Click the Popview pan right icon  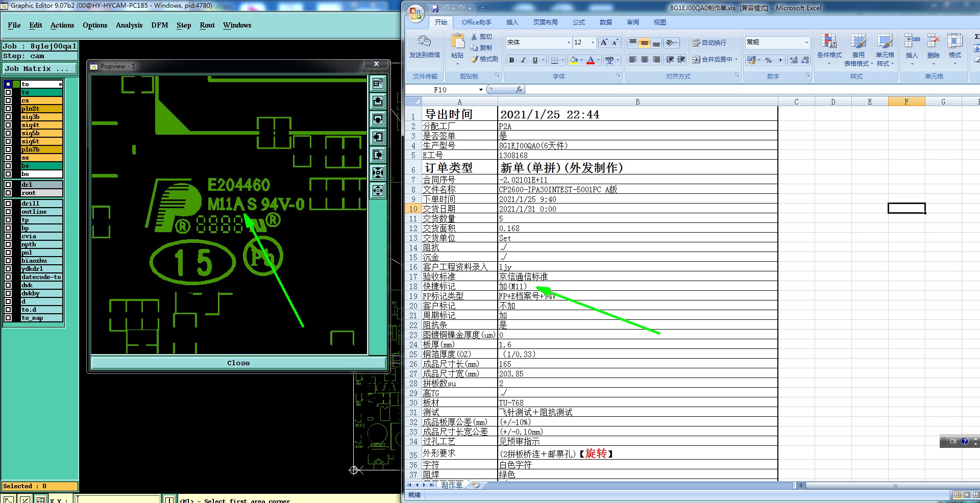coord(378,155)
